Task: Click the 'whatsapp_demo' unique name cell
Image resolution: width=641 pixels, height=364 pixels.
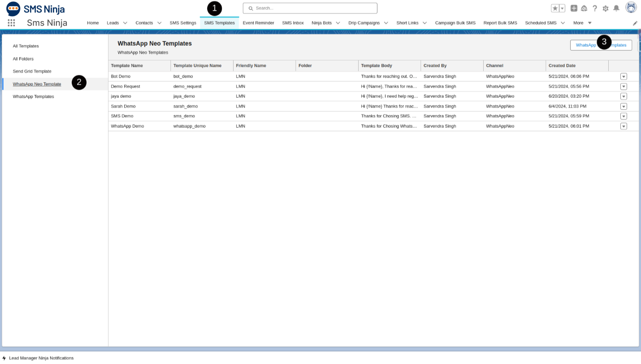Action: click(x=190, y=126)
